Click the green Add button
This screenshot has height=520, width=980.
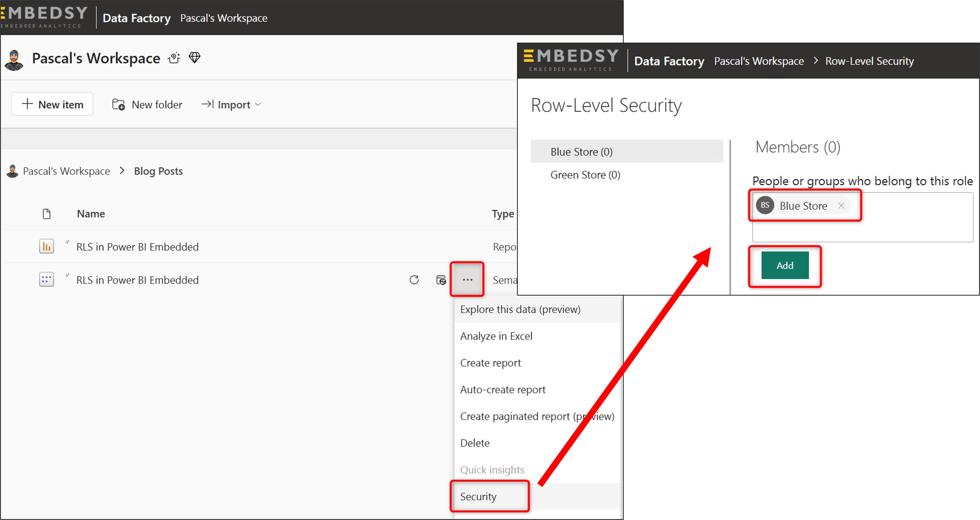785,265
